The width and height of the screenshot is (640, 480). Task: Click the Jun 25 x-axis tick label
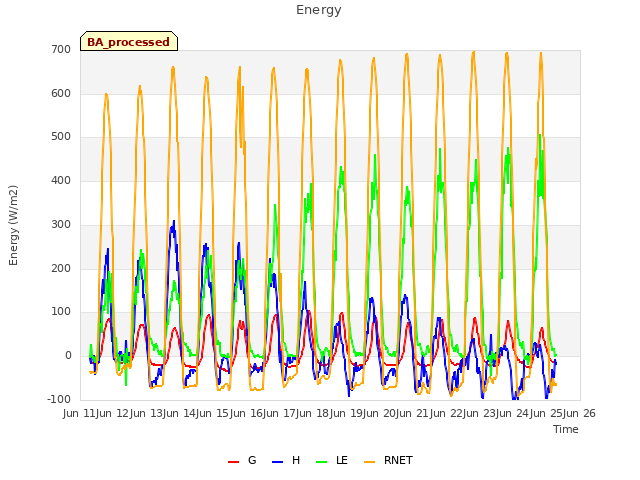point(545,413)
